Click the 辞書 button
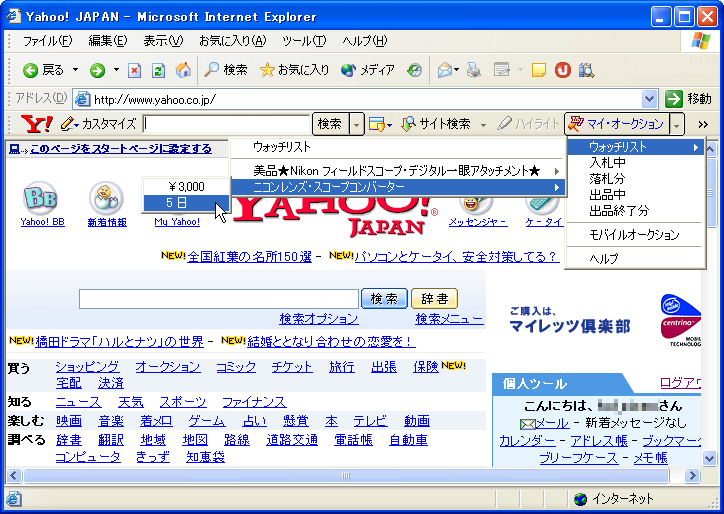The image size is (724, 514). tap(434, 299)
